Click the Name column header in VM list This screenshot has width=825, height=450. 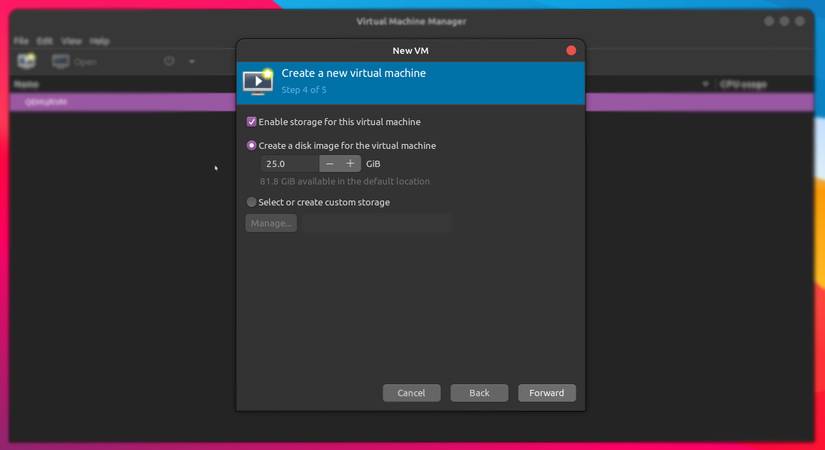pos(26,84)
